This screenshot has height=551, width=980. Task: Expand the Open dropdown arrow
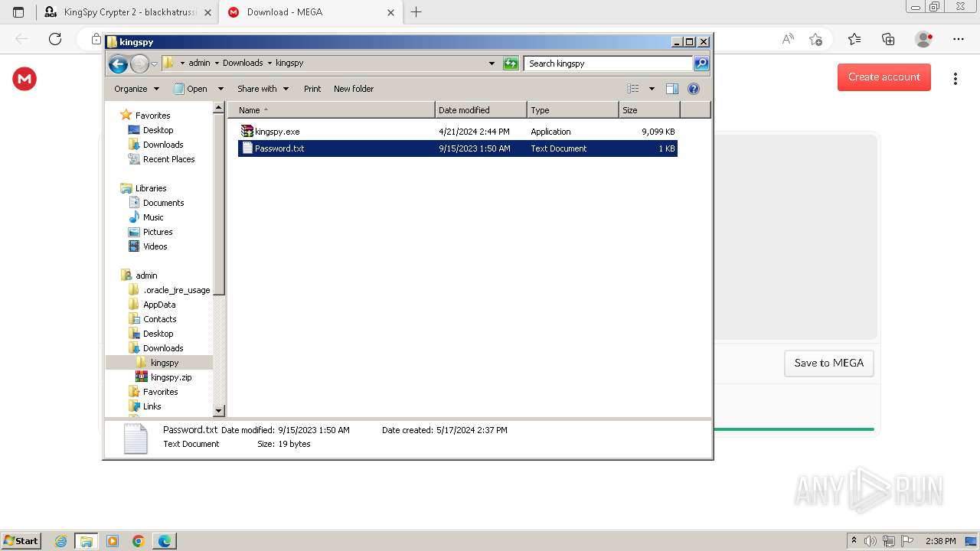(220, 89)
